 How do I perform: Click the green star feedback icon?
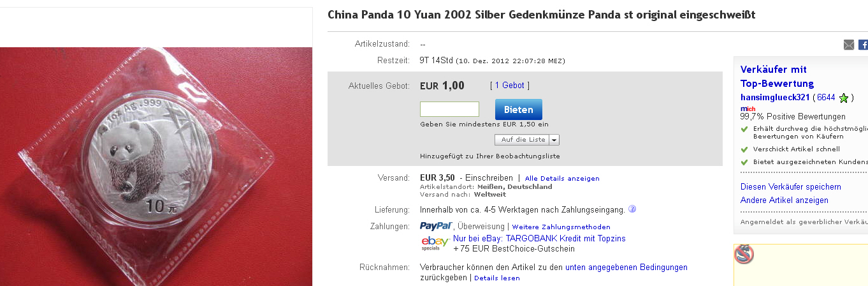click(844, 98)
